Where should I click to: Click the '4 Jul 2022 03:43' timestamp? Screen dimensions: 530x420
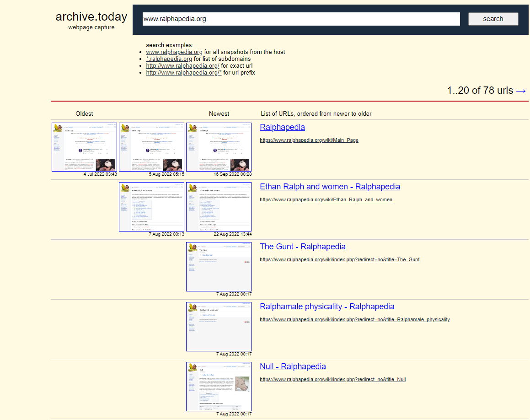coord(100,174)
